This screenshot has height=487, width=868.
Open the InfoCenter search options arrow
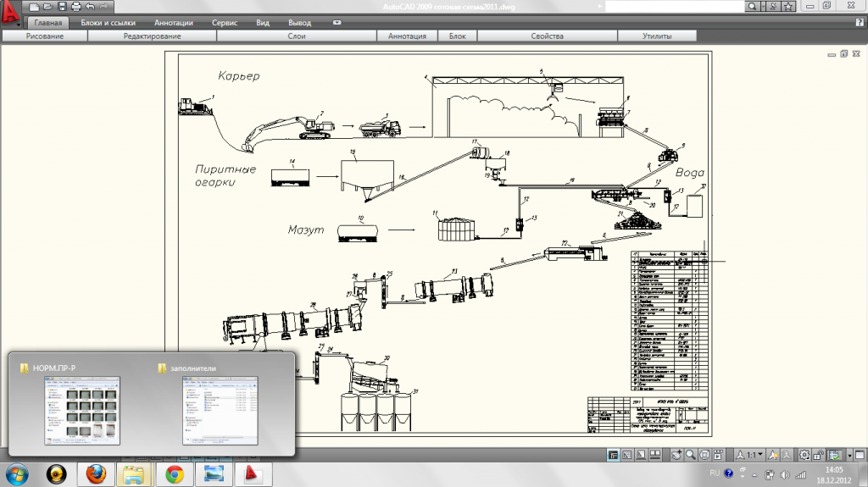point(763,6)
